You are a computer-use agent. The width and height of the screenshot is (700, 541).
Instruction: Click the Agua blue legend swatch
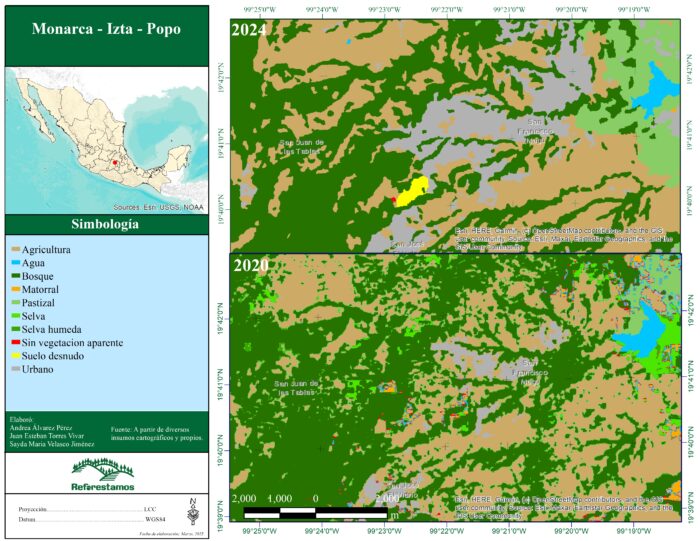tap(16, 263)
